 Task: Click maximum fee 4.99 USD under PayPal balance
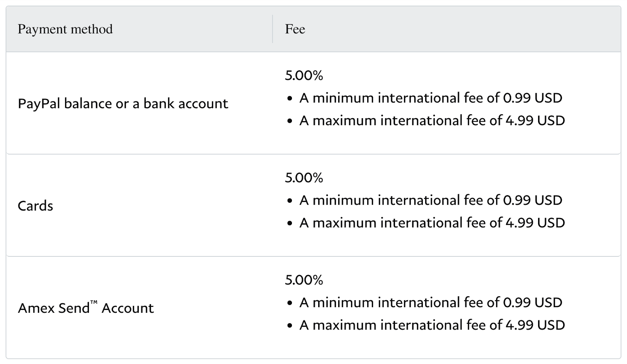432,121
